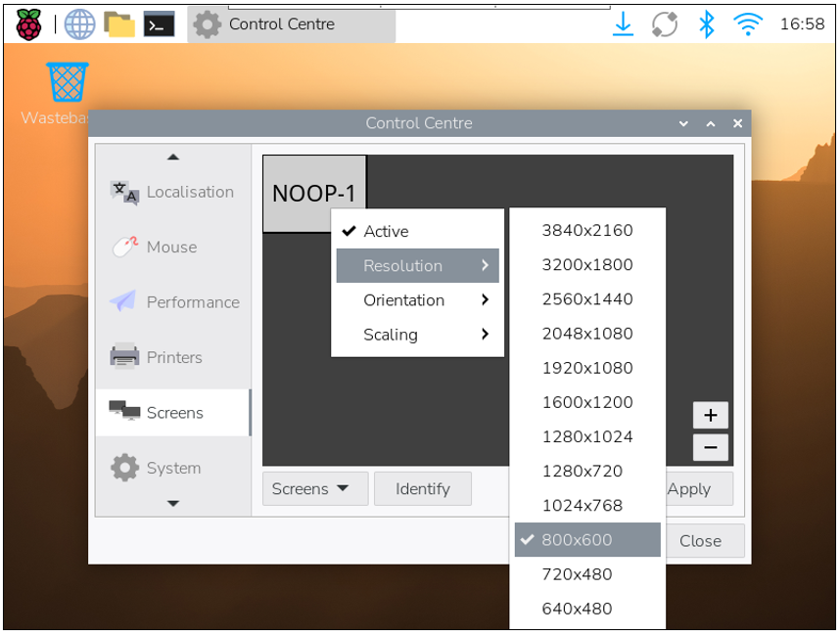Zoom out the layout with minus button
Image resolution: width=840 pixels, height=635 pixels.
click(x=711, y=447)
